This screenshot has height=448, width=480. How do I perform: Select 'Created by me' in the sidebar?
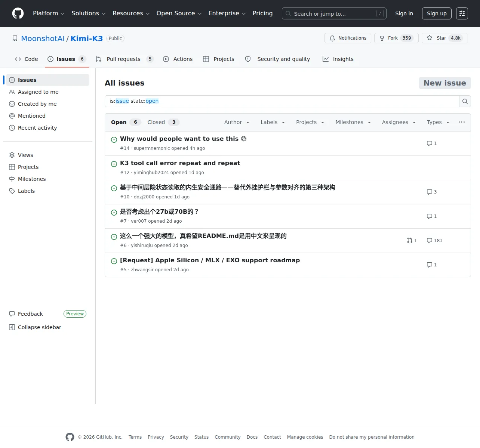(x=47, y=104)
